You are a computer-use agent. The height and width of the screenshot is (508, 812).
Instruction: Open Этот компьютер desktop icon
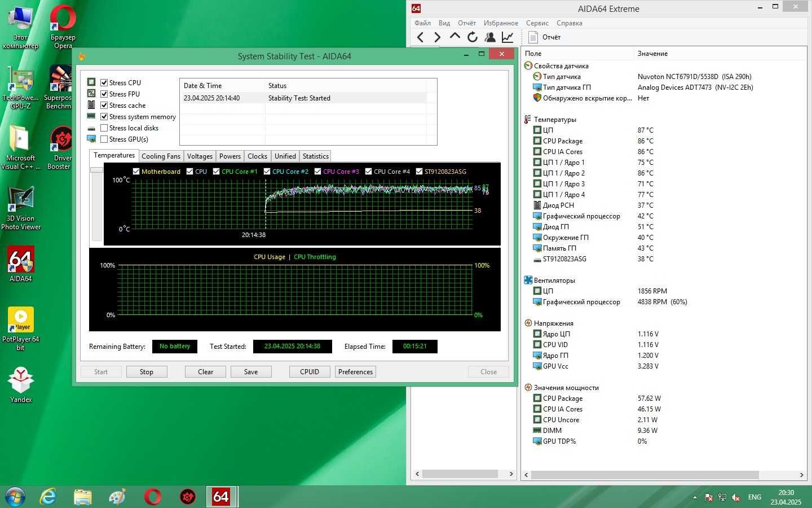pos(21,27)
